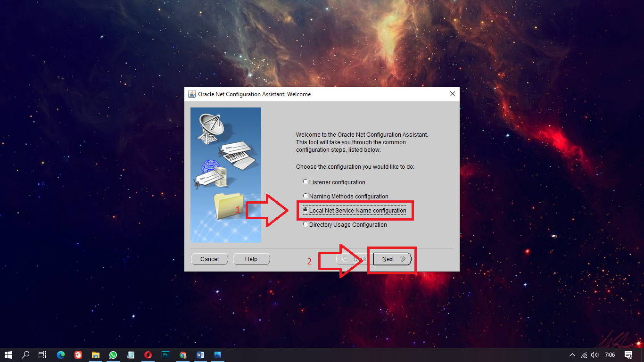Switch to Microsoft Word on taskbar
This screenshot has height=362, width=644.
pyautogui.click(x=200, y=355)
